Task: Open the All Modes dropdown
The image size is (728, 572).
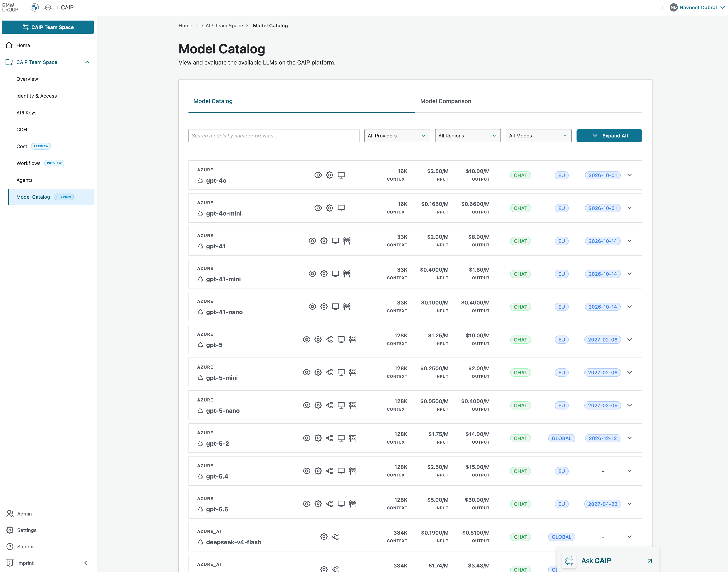Action: [x=538, y=136]
